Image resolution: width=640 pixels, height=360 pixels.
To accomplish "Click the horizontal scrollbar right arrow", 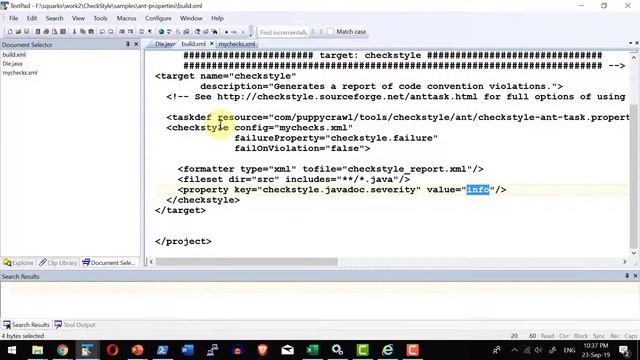I will click(x=624, y=262).
